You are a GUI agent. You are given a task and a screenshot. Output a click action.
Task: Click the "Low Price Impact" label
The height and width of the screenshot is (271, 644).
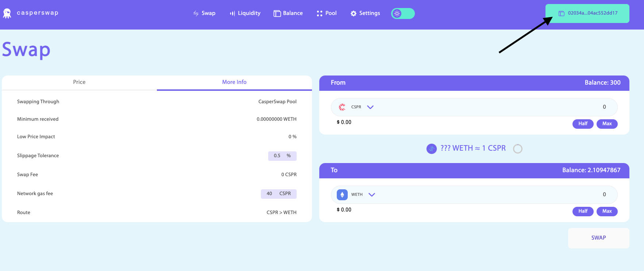36,137
